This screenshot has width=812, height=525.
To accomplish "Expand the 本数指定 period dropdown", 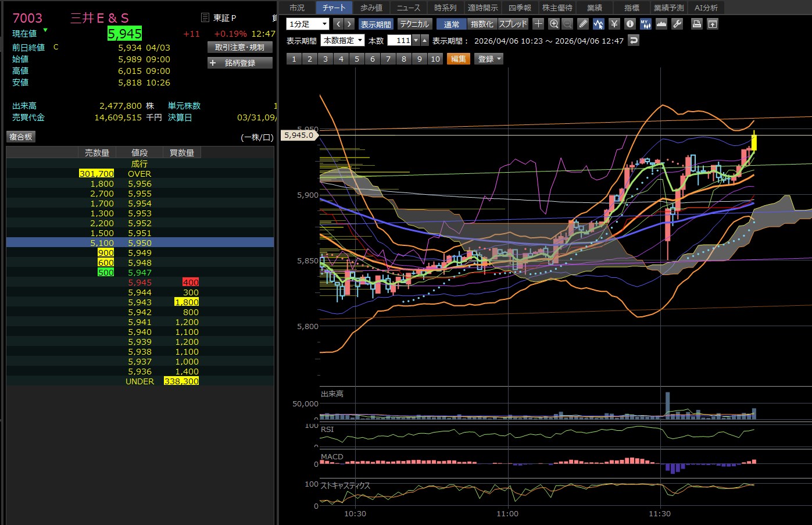I will click(343, 40).
